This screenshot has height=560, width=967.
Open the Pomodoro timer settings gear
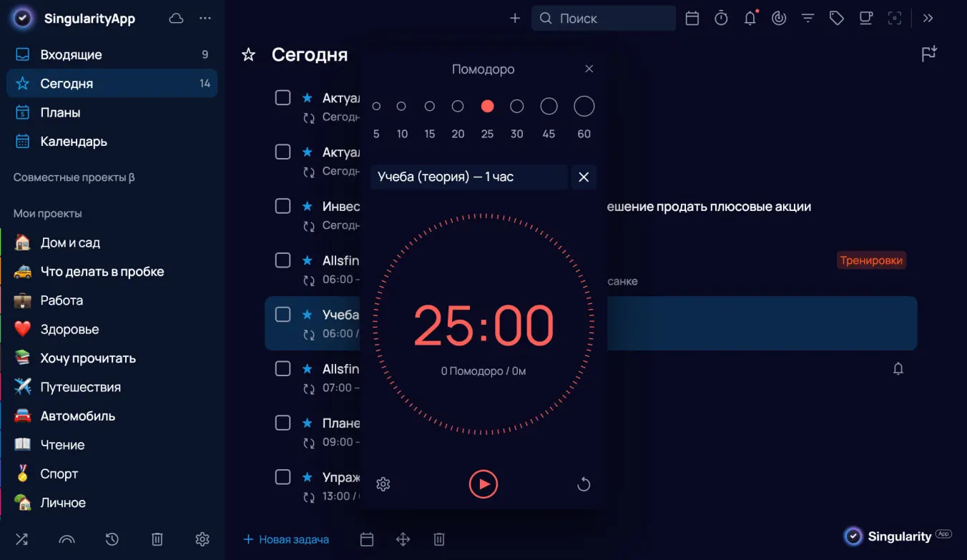pos(383,484)
